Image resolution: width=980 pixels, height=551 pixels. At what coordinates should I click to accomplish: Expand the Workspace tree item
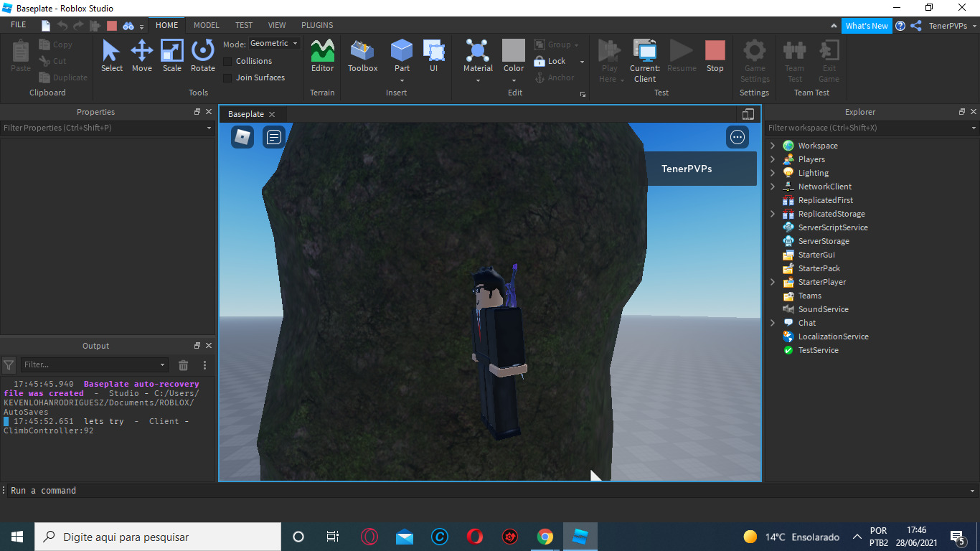(771, 145)
